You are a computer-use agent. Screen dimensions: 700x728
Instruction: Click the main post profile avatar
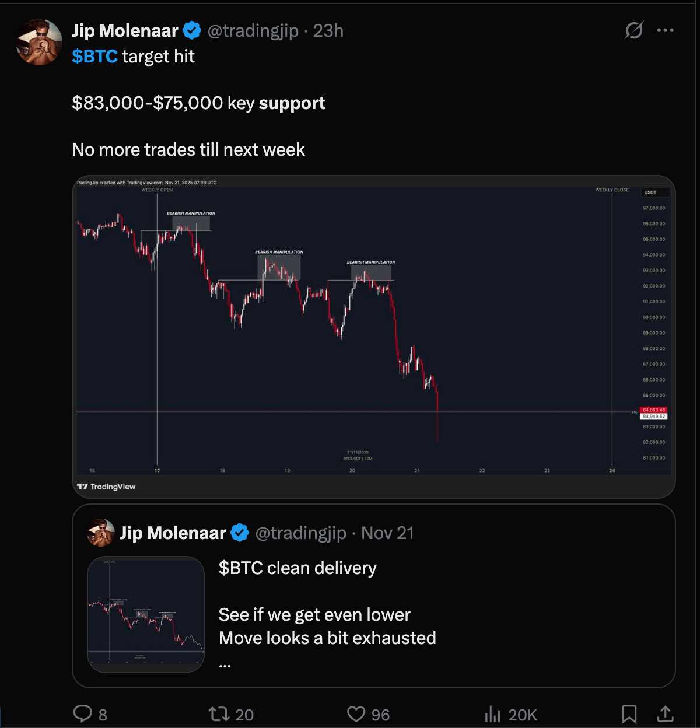[40, 42]
